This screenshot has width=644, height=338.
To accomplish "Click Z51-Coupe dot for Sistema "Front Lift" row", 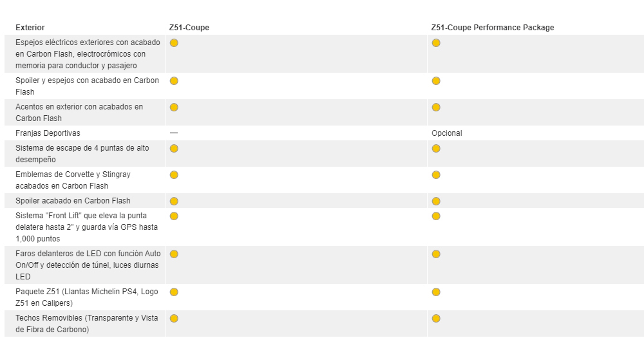I will 174,216.
